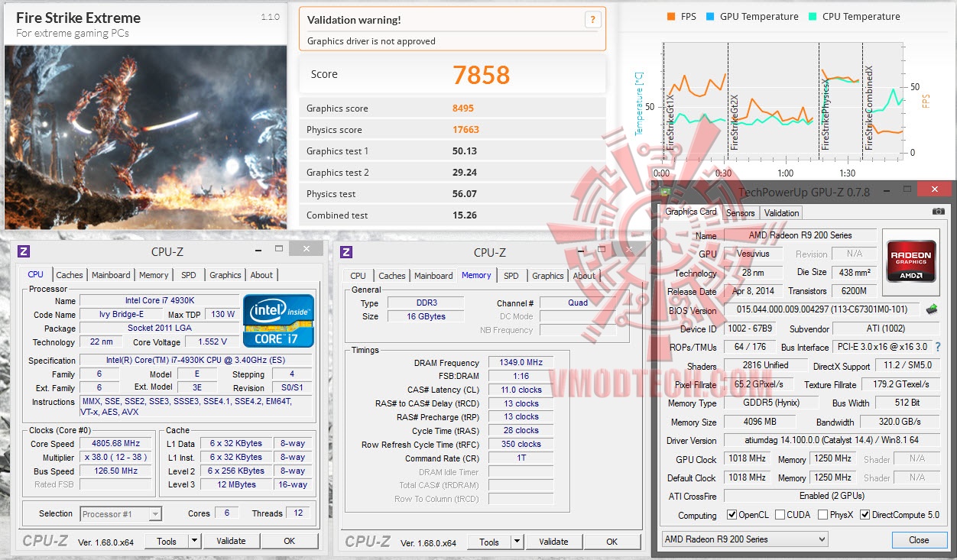Viewport: 957px width, 560px height.
Task: Click the Intel Core i7 logo in CPU-Z
Action: pyautogui.click(x=278, y=321)
